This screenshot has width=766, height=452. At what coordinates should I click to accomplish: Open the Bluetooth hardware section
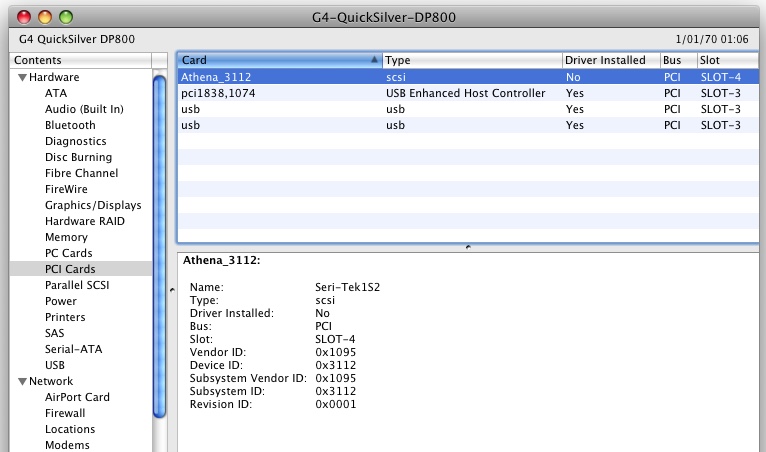coord(70,125)
